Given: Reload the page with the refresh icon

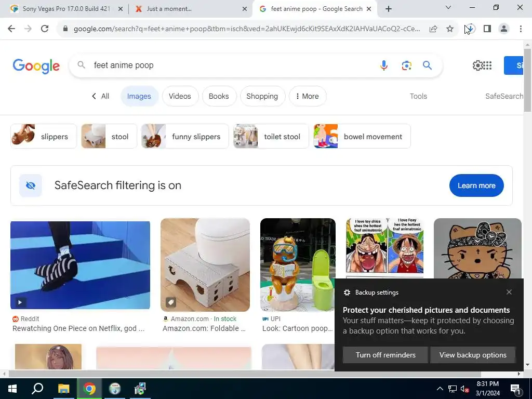Looking at the screenshot, I should pyautogui.click(x=45, y=29).
